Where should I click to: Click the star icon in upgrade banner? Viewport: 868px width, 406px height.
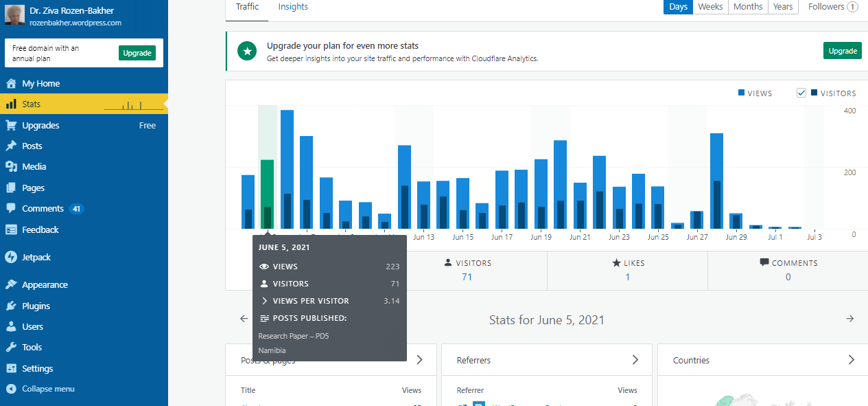click(247, 51)
